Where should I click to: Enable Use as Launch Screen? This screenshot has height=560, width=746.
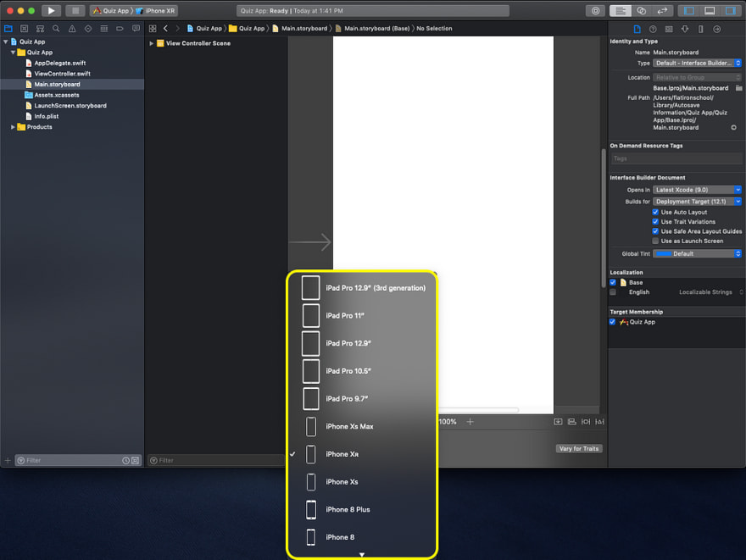[x=655, y=241]
